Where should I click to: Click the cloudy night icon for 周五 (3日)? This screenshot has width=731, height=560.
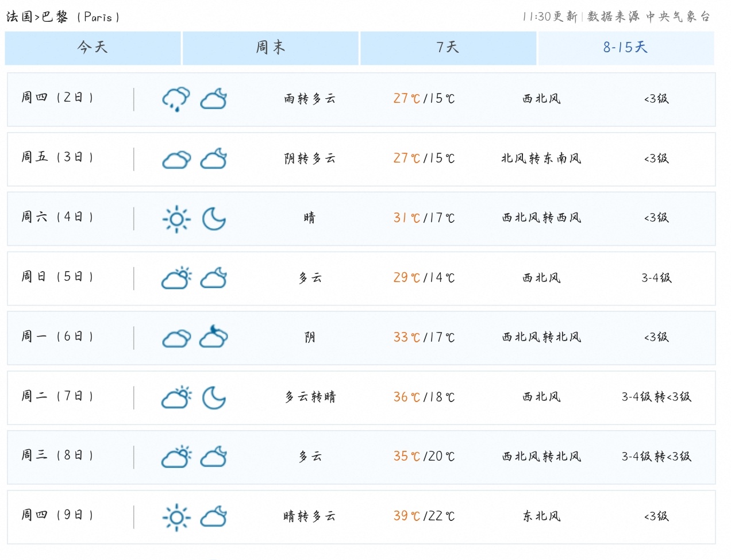click(x=214, y=159)
